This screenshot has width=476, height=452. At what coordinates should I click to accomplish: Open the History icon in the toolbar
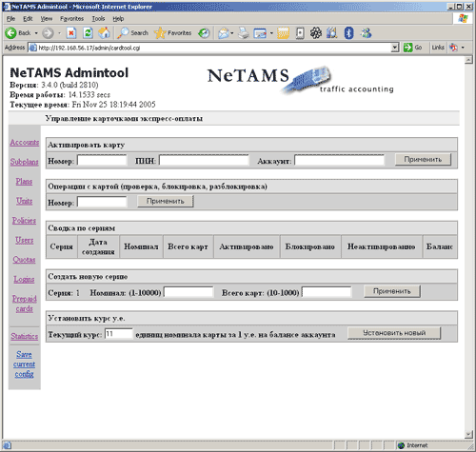[204, 33]
